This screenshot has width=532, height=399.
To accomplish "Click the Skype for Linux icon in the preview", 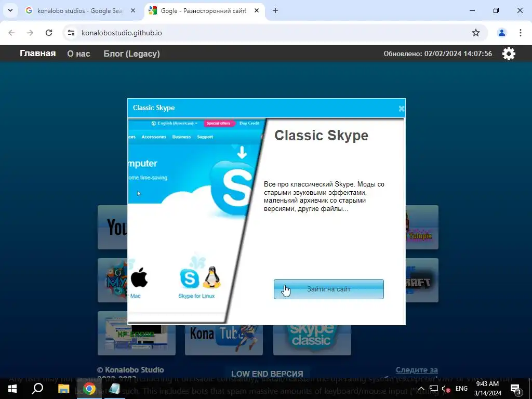I will click(200, 277).
